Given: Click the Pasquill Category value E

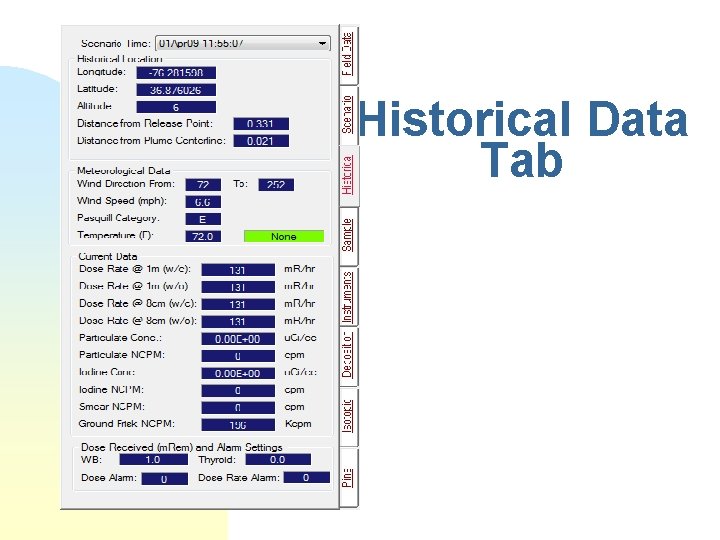Looking at the screenshot, I should click(203, 219).
